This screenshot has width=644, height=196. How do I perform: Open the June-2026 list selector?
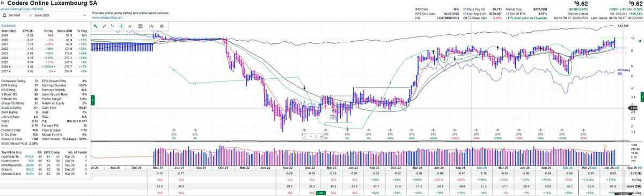tap(53, 16)
